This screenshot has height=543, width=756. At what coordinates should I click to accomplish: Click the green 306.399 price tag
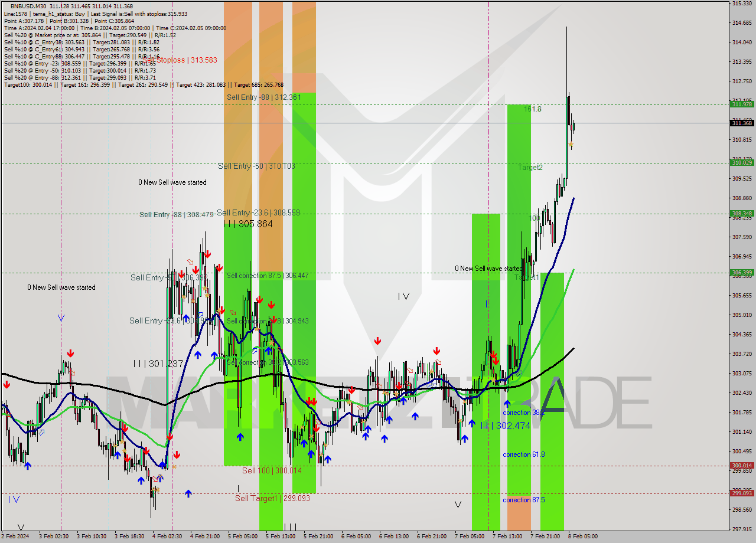[742, 273]
